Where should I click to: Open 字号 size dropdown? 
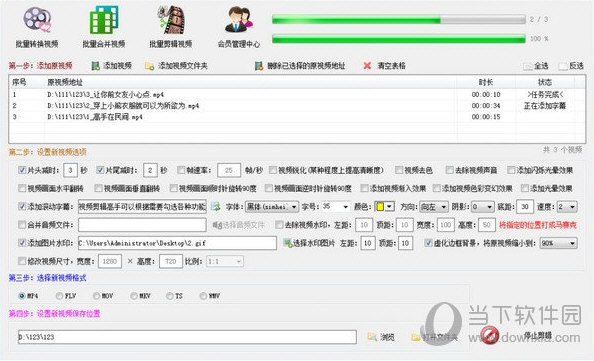click(336, 207)
